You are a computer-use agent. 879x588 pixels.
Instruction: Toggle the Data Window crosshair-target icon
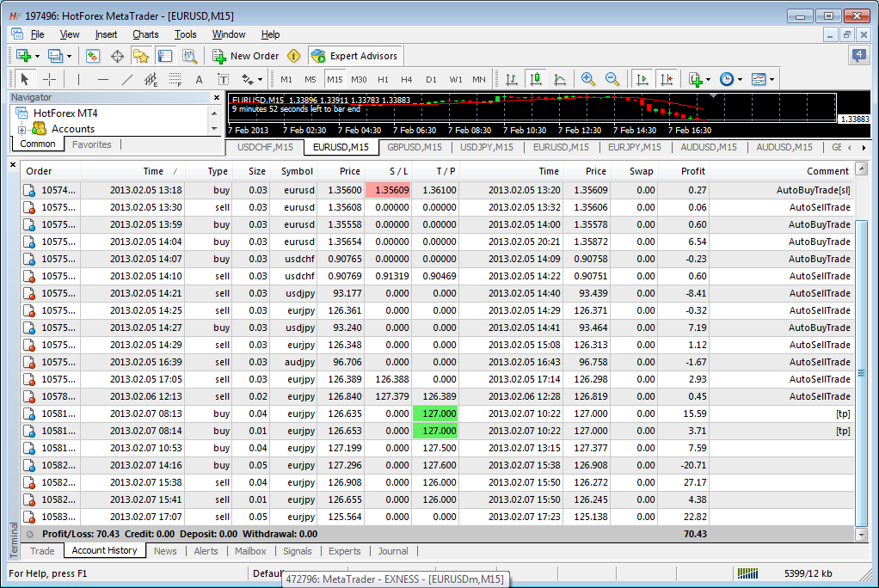tap(117, 56)
